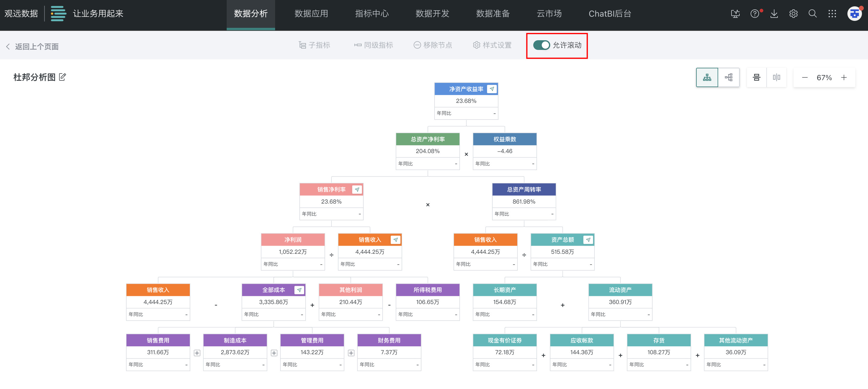868x389 pixels.
Task: Switch to vertical tree layout view
Action: coord(707,77)
